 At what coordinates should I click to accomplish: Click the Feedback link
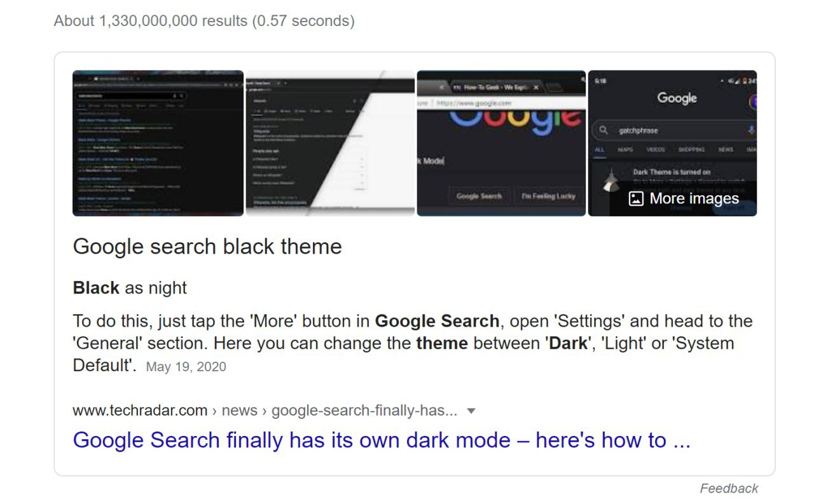[729, 488]
